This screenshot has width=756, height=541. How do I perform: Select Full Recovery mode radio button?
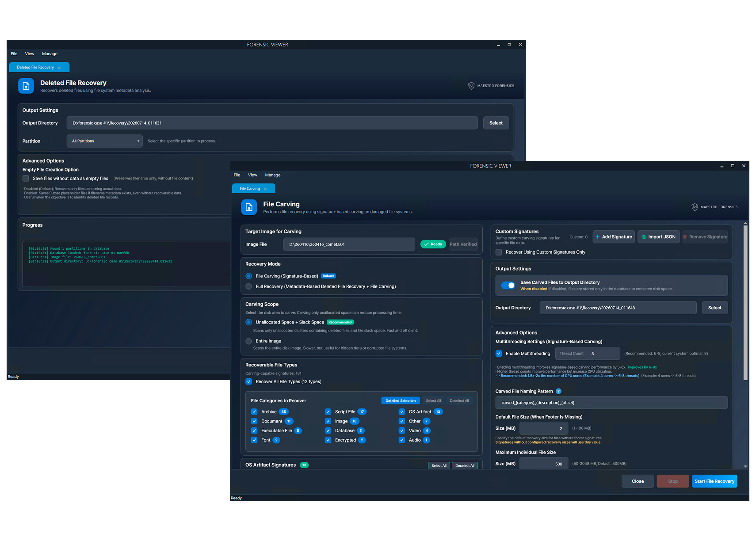tap(248, 287)
